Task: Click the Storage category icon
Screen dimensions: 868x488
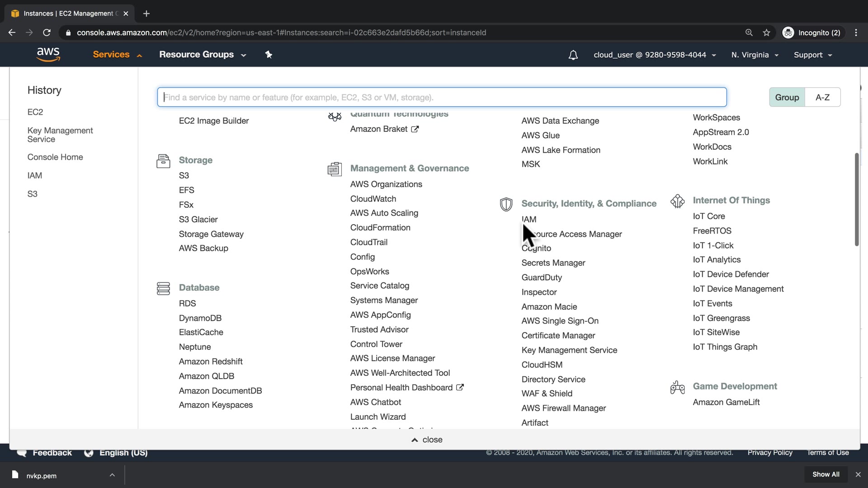Action: click(163, 161)
